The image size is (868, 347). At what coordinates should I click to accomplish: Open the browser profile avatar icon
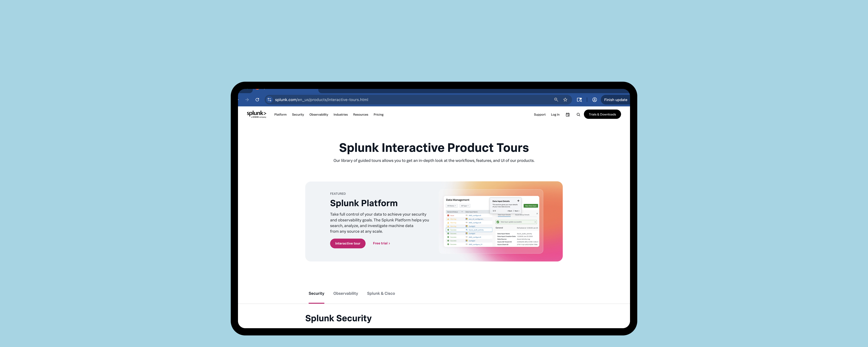594,100
